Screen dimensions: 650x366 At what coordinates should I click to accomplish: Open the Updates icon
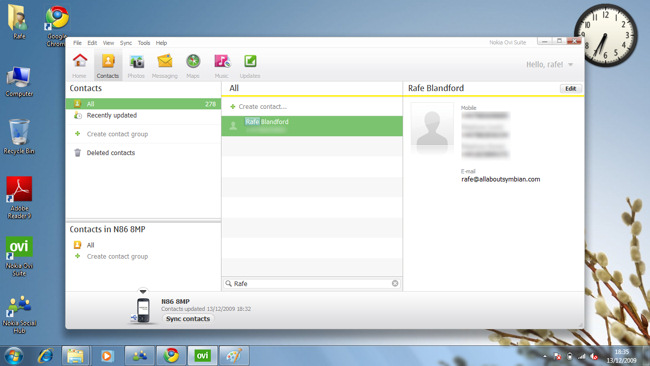[250, 65]
